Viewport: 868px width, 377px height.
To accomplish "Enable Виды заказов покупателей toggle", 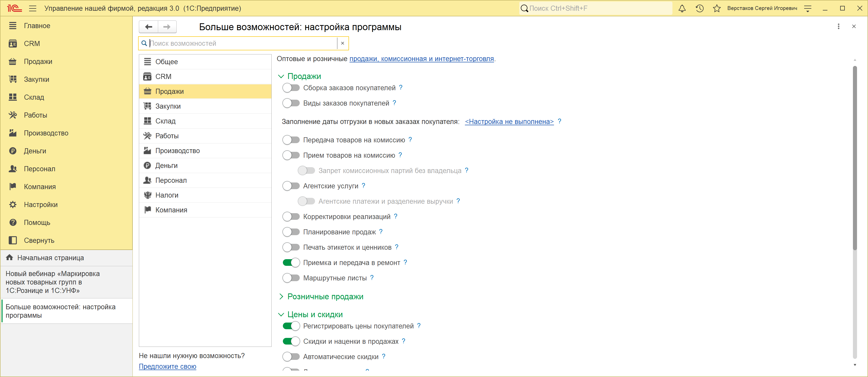I will tap(291, 103).
